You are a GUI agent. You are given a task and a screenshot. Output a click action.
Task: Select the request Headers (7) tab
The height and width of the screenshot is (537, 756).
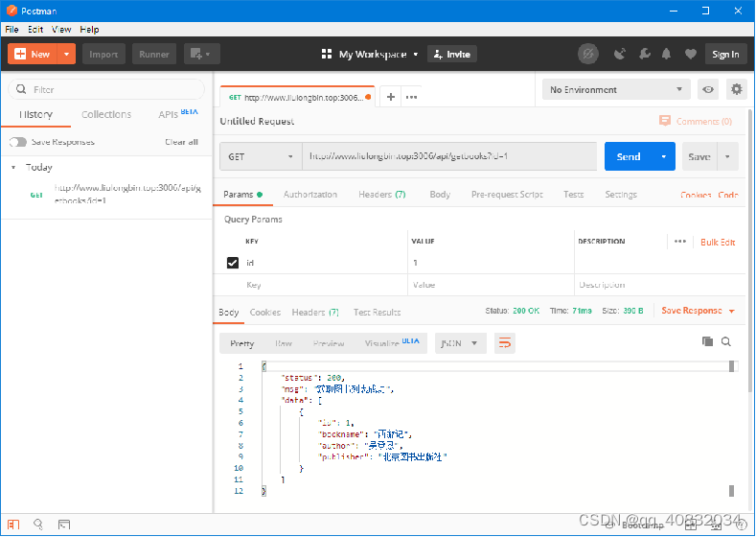click(382, 195)
